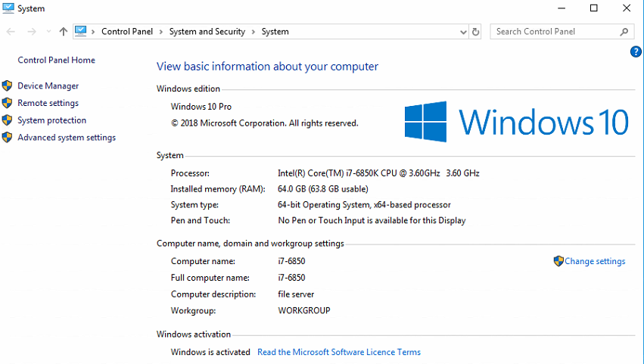
Task: Click the Windows 10 Pro edition text
Action: click(201, 107)
